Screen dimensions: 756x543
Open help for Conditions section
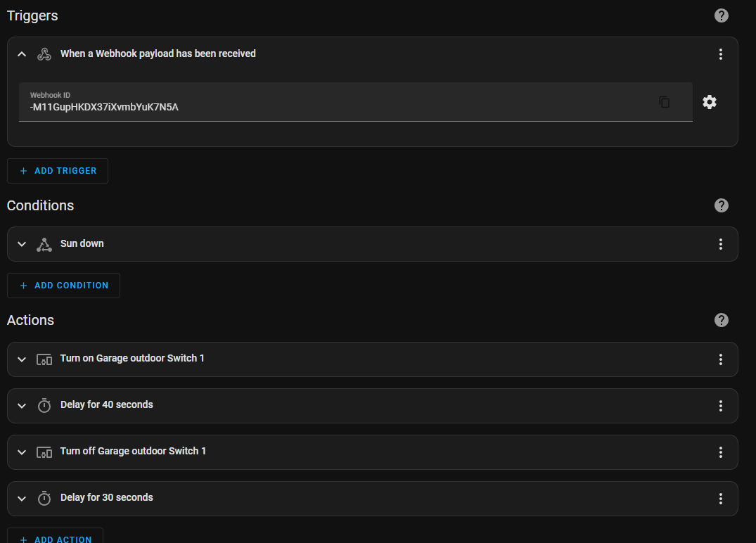(721, 205)
